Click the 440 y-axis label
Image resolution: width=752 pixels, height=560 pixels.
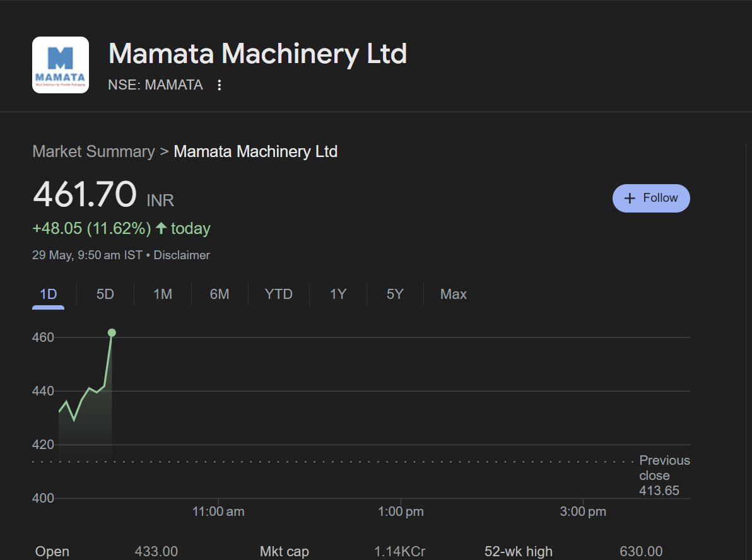click(x=43, y=391)
